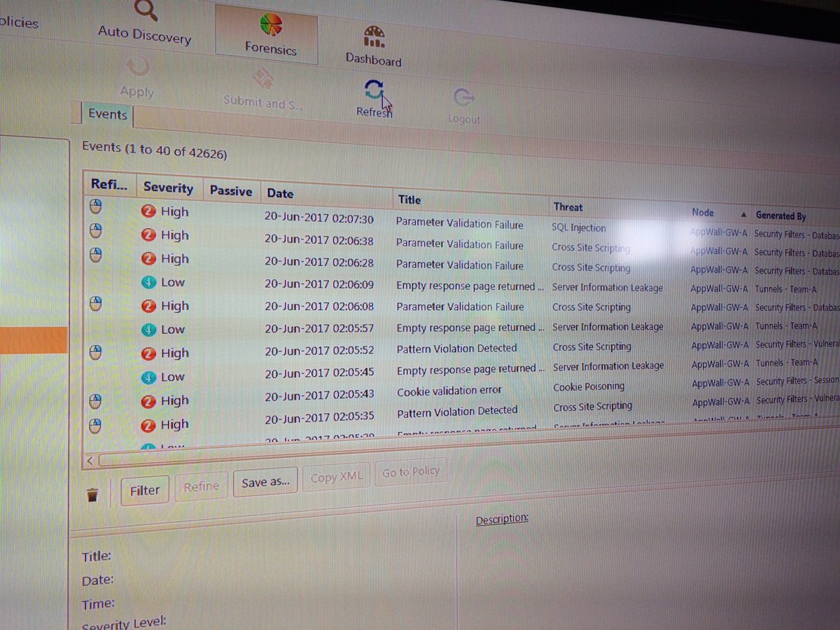Click the left arrow of the horizontal scrollbar
840x630 pixels.
[x=88, y=460]
